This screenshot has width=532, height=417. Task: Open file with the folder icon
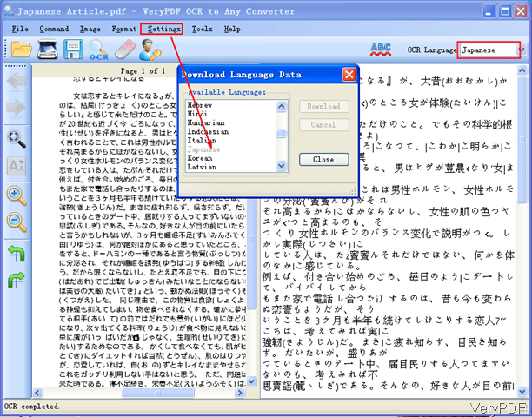click(x=22, y=50)
